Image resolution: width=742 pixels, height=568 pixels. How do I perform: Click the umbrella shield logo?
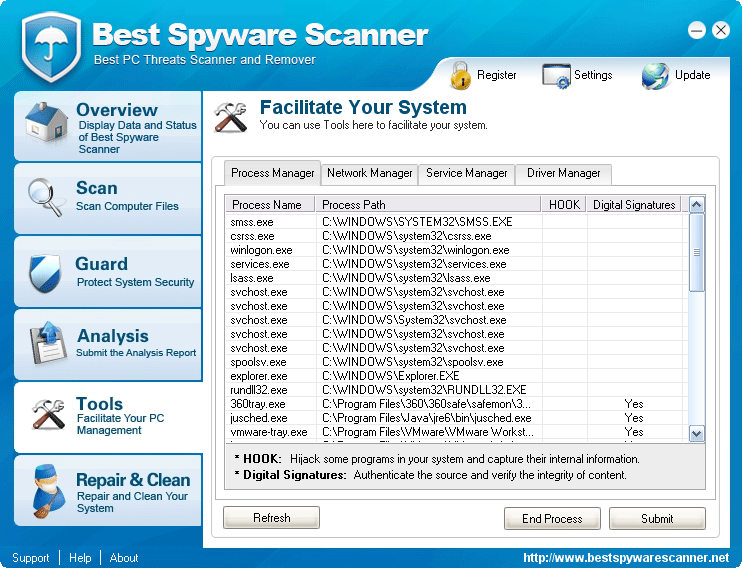51,47
